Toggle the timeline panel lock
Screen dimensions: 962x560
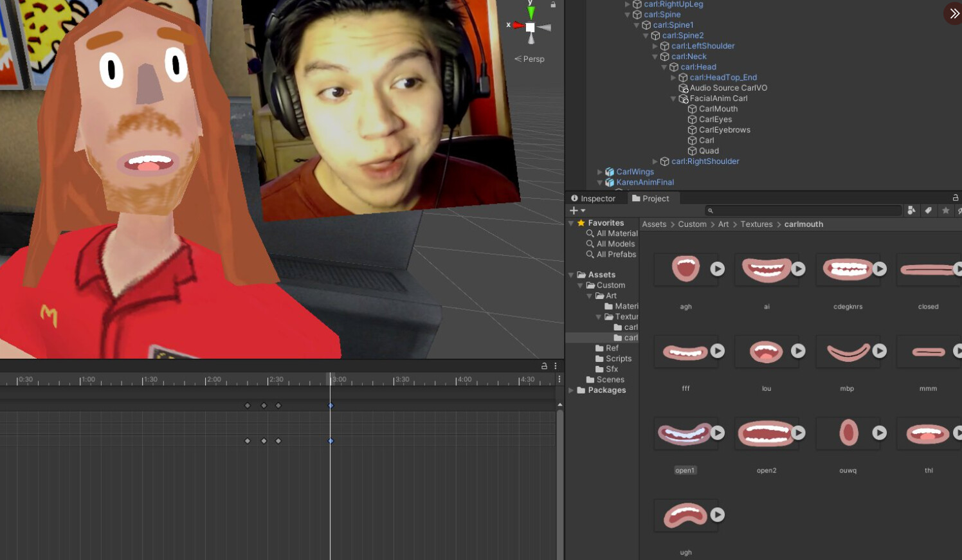(544, 366)
